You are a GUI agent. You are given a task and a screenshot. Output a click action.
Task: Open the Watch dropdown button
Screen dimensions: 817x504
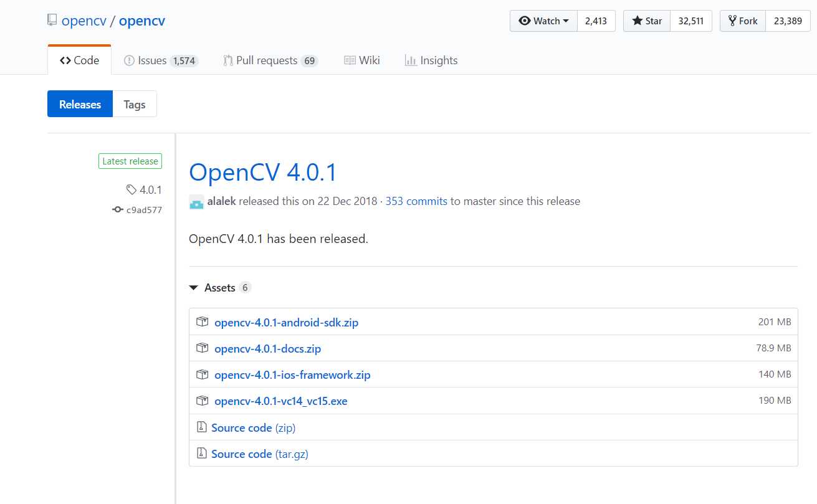(x=543, y=21)
